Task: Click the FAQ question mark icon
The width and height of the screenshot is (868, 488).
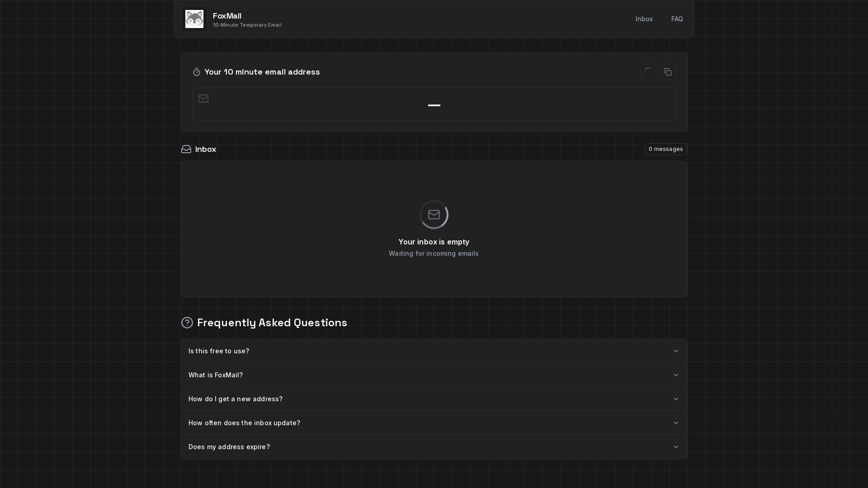Action: point(187,323)
